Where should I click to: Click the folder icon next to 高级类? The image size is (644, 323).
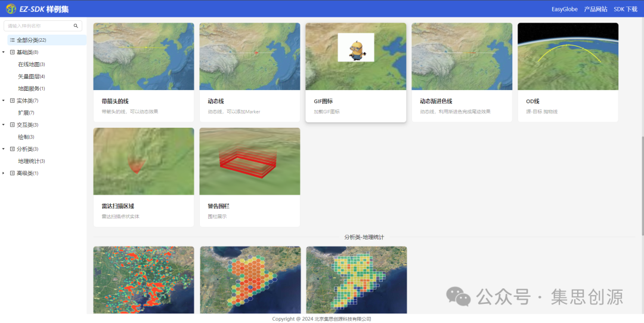13,173
